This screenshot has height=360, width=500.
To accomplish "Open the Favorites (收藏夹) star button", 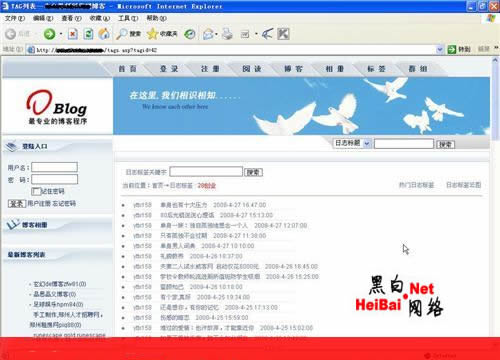I will point(162,34).
